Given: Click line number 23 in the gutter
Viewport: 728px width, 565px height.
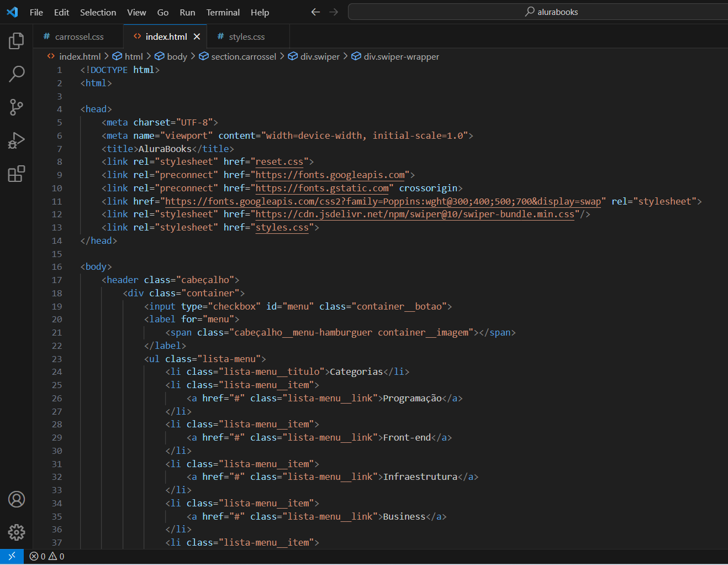Looking at the screenshot, I should coord(57,359).
